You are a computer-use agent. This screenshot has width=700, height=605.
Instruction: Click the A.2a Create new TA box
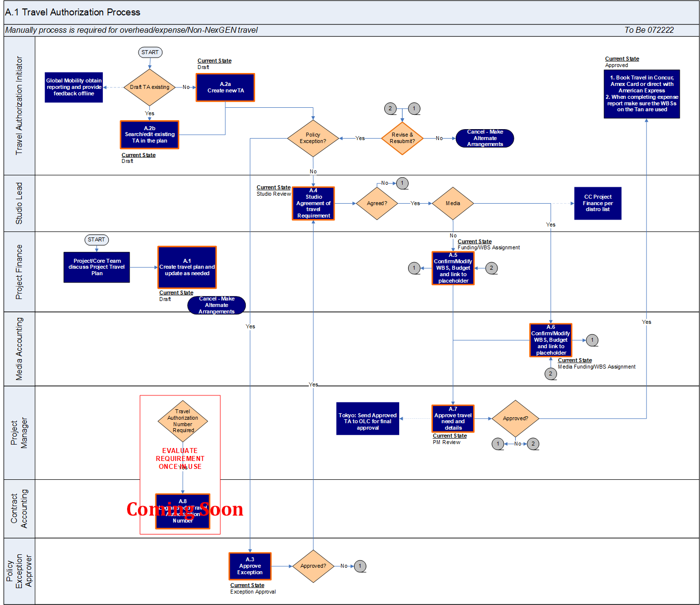tap(225, 87)
